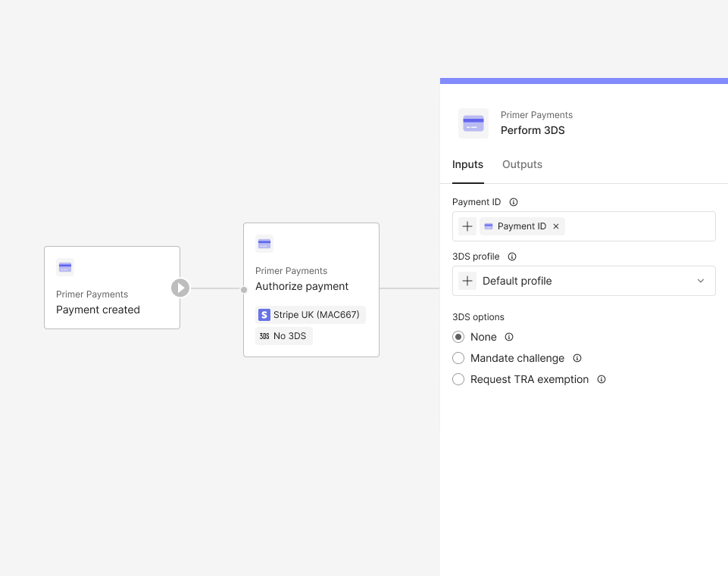Click the card icon inside Payment ID chip
The height and width of the screenshot is (576, 728).
click(x=489, y=226)
